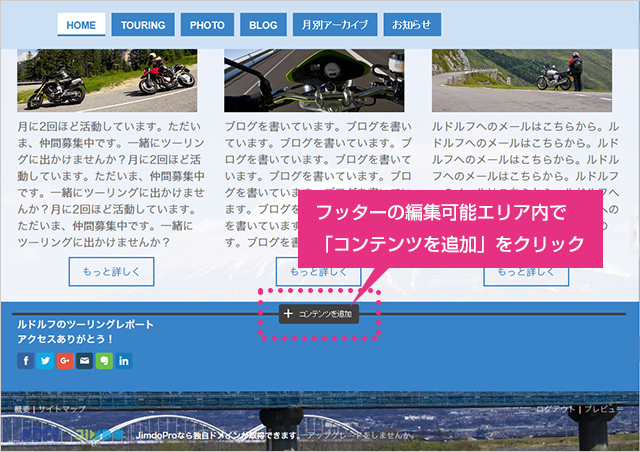The image size is (640, 452).
Task: Open the PHOTO navigation item
Action: (x=207, y=24)
